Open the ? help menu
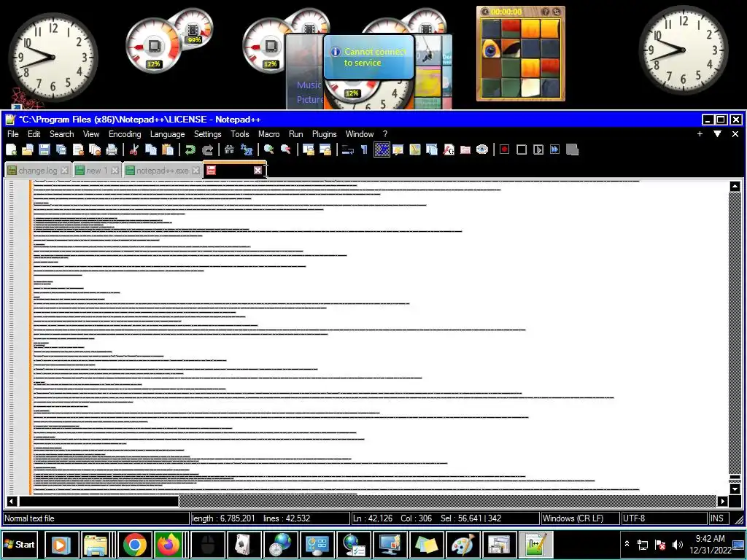747x560 pixels. (385, 134)
